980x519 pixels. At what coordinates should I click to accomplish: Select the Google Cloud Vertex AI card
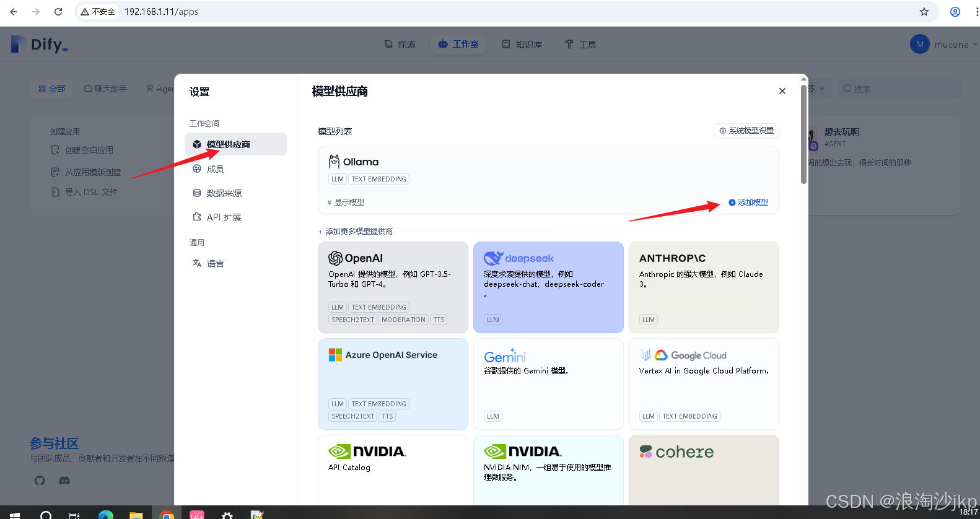coord(704,384)
